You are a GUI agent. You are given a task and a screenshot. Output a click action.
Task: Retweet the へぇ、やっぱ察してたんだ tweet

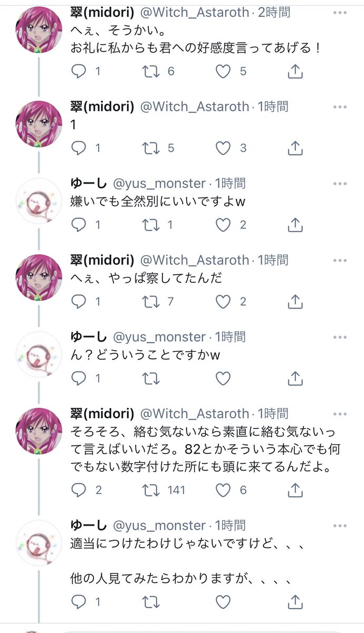click(151, 302)
